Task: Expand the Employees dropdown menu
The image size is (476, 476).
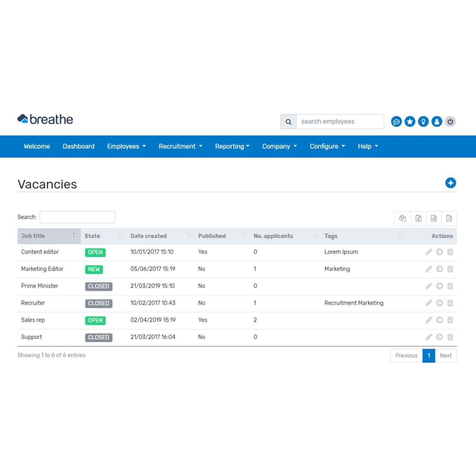Action: pyautogui.click(x=126, y=147)
